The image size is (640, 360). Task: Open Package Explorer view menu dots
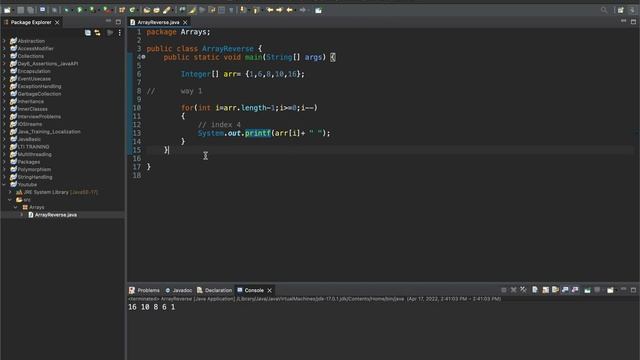click(120, 33)
